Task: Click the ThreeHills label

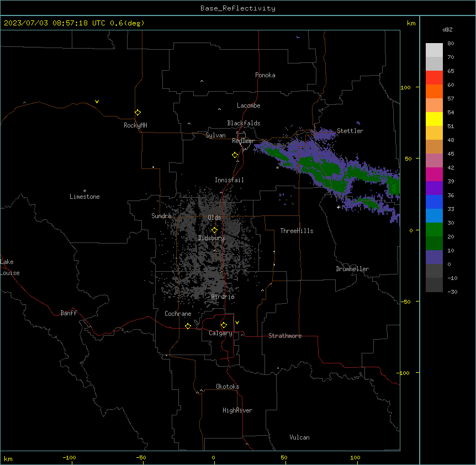Action: coord(297,231)
